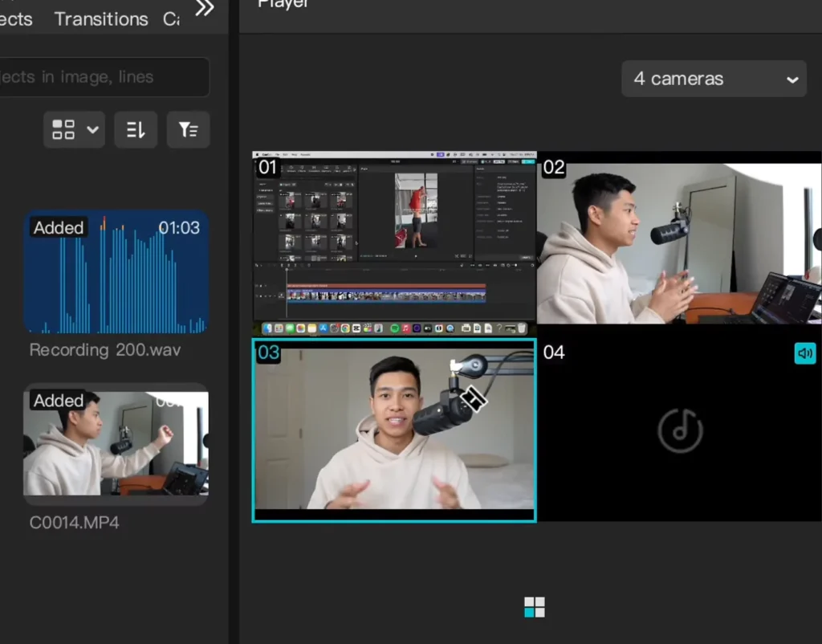The image size is (822, 644).
Task: Select camera angle 03 front view
Action: point(394,430)
